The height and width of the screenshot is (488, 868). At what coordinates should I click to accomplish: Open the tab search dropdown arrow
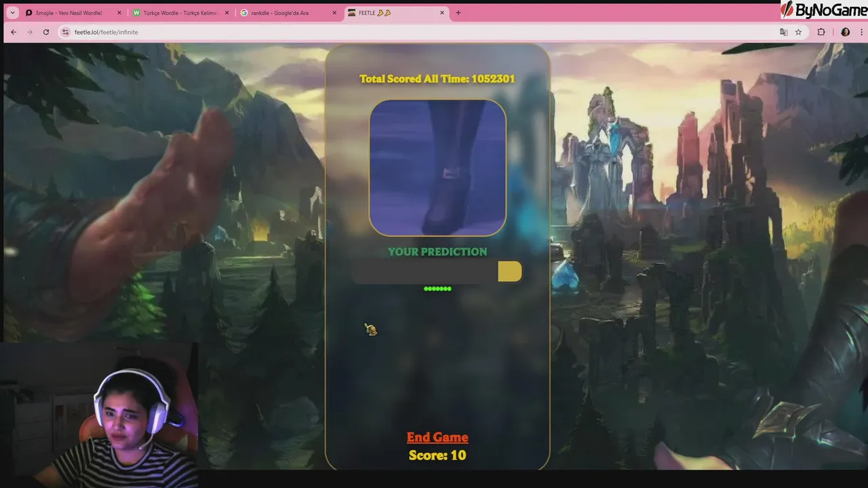tap(12, 13)
